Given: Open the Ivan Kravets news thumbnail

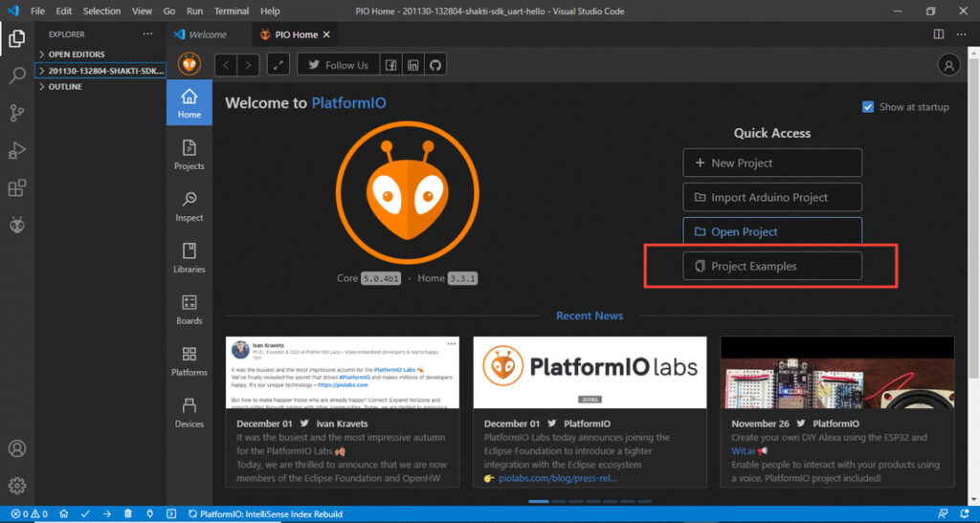Looking at the screenshot, I should click(343, 373).
